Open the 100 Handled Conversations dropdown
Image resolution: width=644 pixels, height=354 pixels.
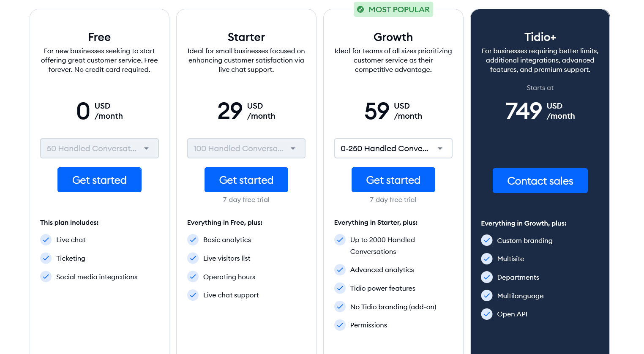point(246,148)
